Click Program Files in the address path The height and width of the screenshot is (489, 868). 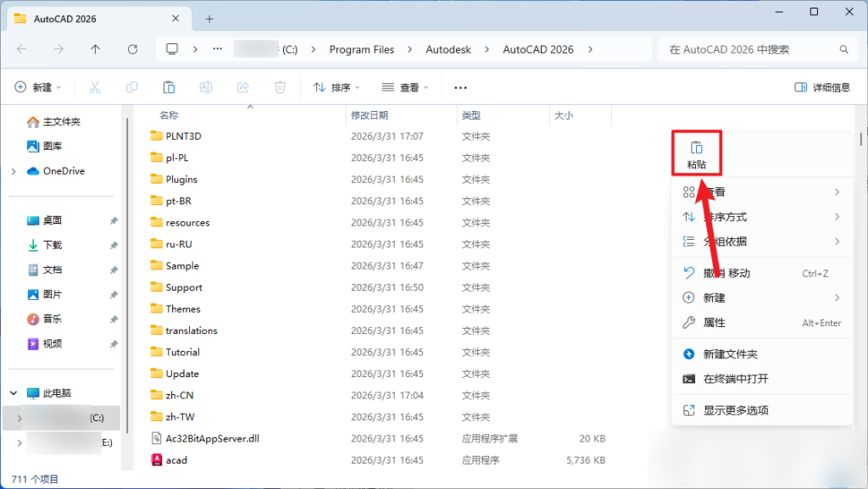pyautogui.click(x=361, y=49)
